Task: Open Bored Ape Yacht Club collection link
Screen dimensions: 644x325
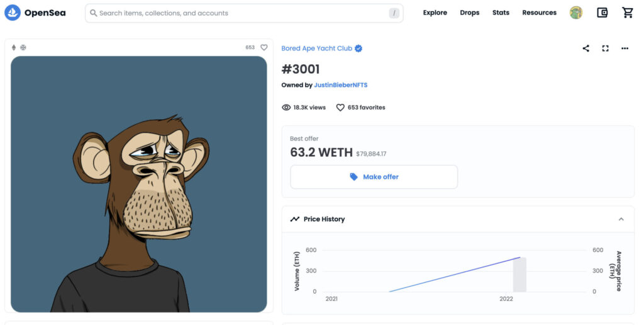Action: point(317,48)
